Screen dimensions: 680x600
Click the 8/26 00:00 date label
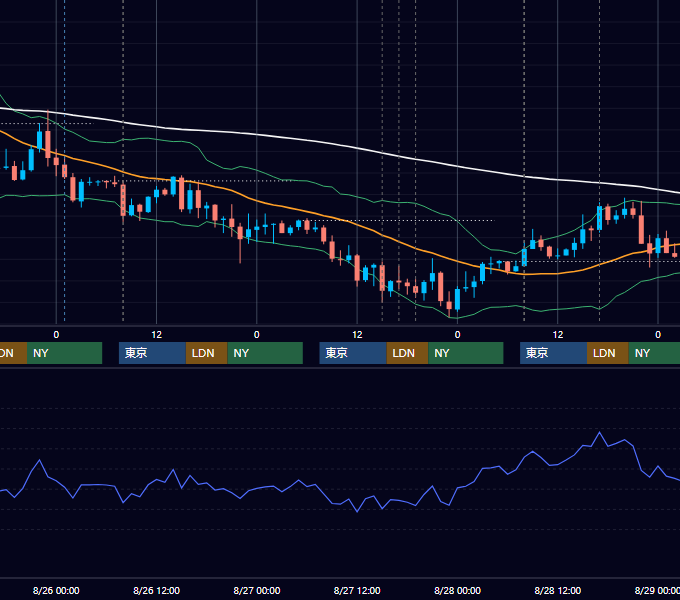click(56, 590)
